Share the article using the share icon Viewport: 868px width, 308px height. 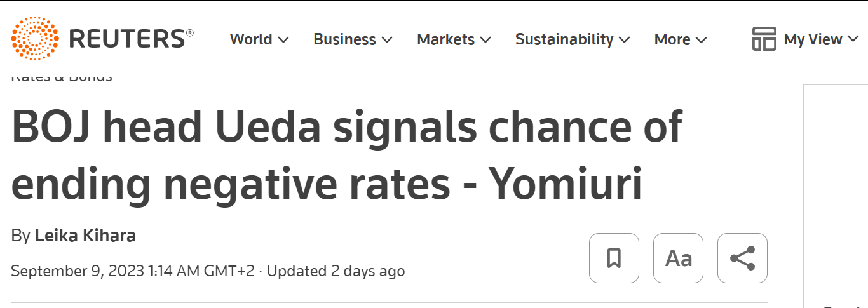tap(742, 258)
